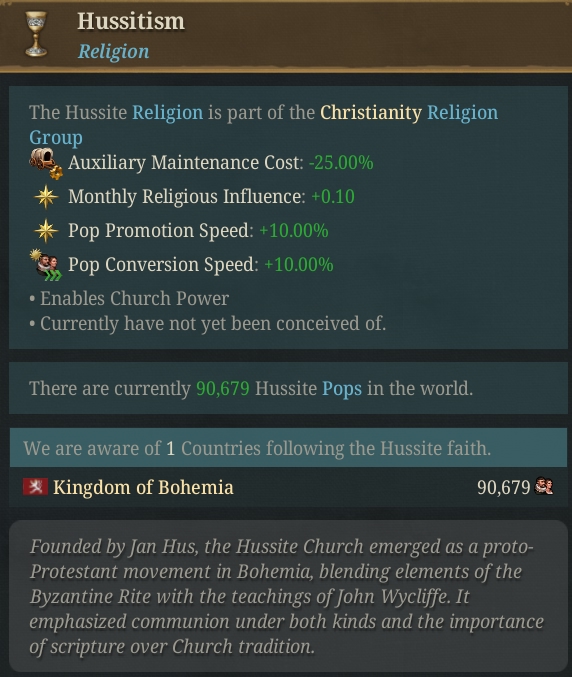Click the Auxiliary Maintenance Cost wagon icon

46,163
